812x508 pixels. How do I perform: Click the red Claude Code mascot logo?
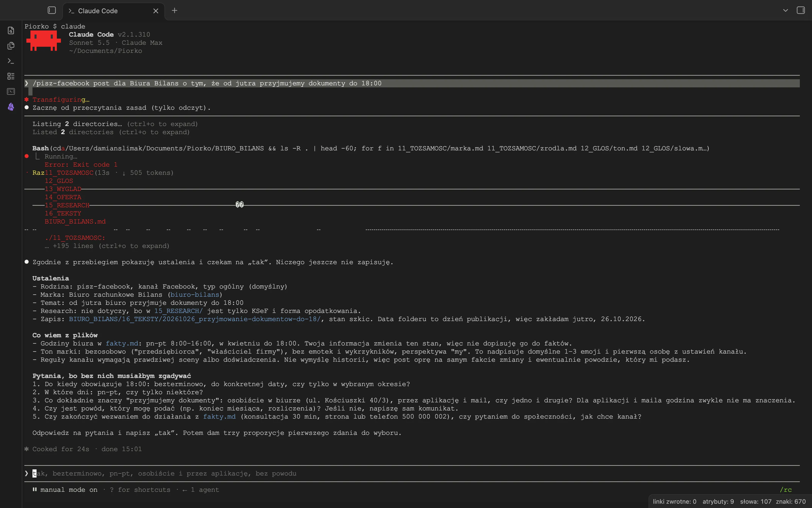coord(44,41)
